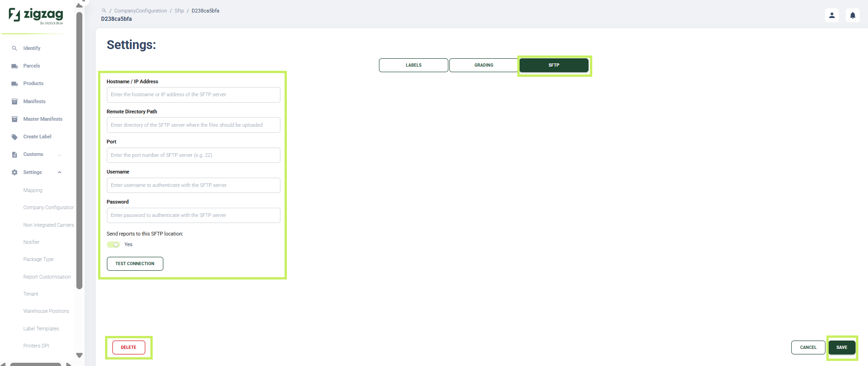Click the Manifests archive icon
Viewport: 868px width, 366px height.
pos(14,101)
